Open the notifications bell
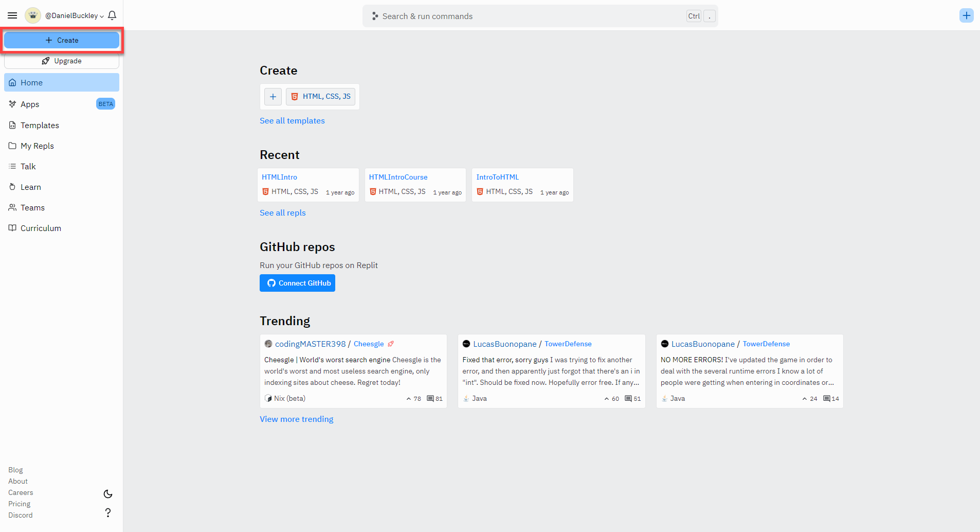Image resolution: width=980 pixels, height=532 pixels. 112,15
